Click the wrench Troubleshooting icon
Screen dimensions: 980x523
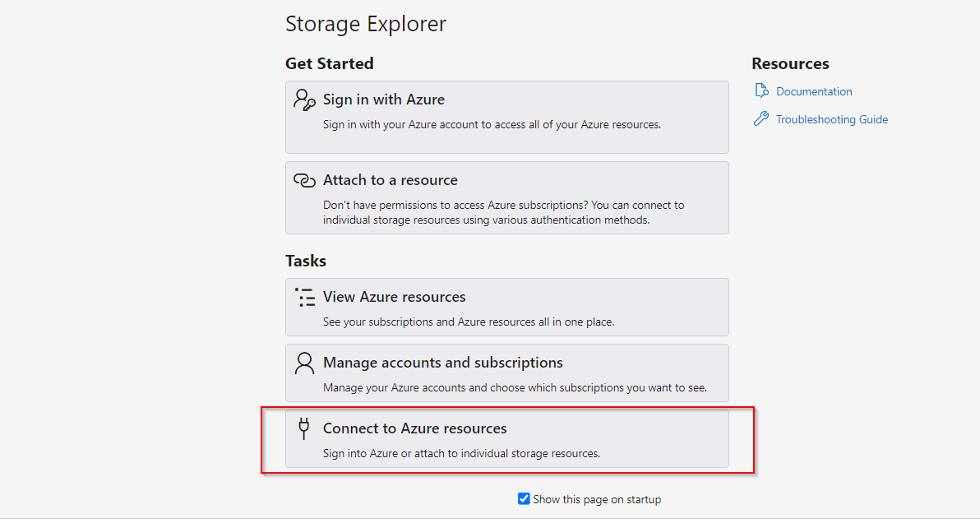[760, 118]
